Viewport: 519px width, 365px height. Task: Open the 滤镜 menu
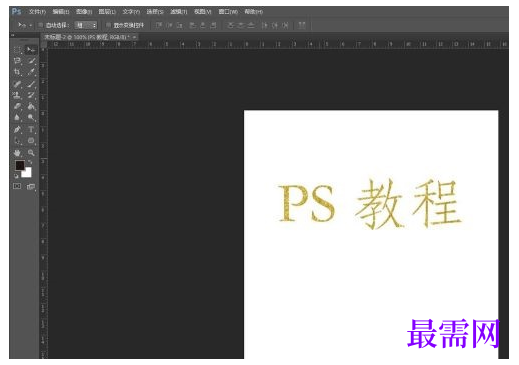tap(179, 12)
